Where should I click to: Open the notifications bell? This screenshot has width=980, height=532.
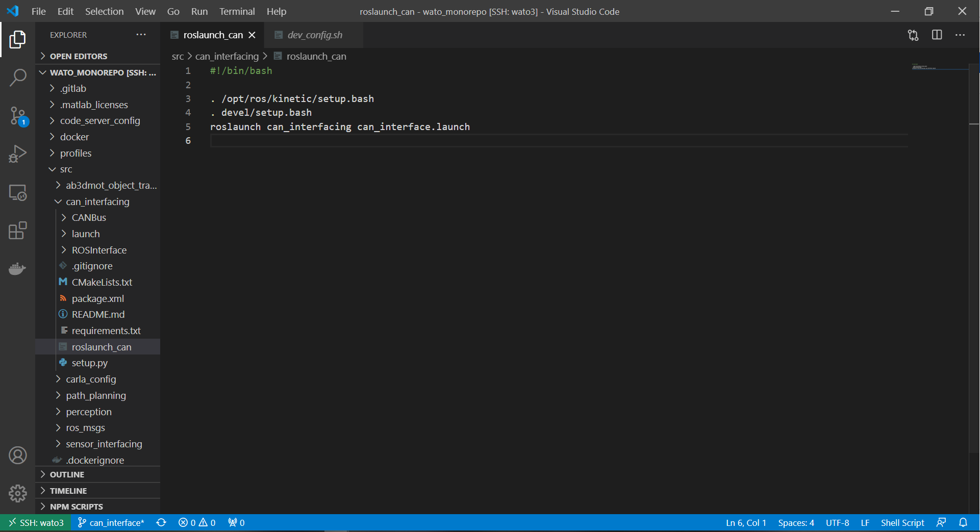coord(963,523)
